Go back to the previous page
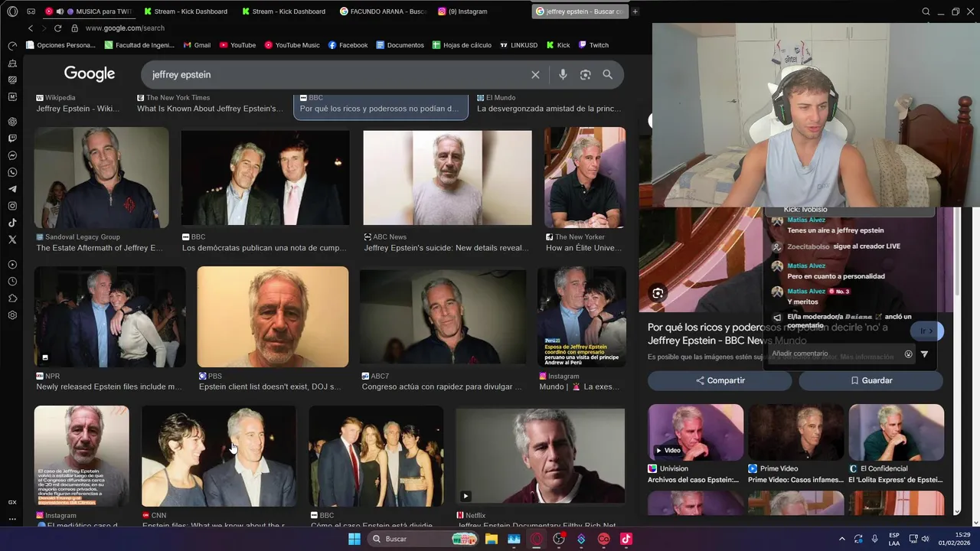Screen dimensions: 980x551 click(x=31, y=28)
